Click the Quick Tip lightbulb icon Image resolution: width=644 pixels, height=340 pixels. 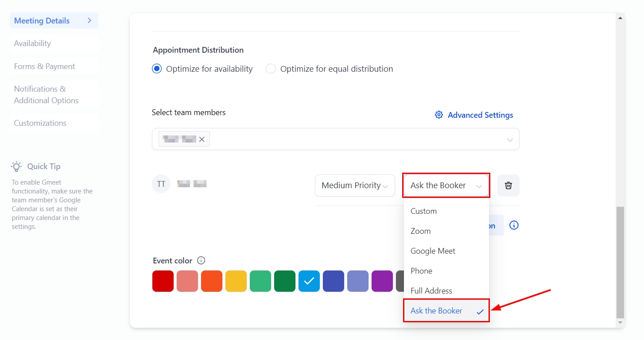[x=16, y=166]
